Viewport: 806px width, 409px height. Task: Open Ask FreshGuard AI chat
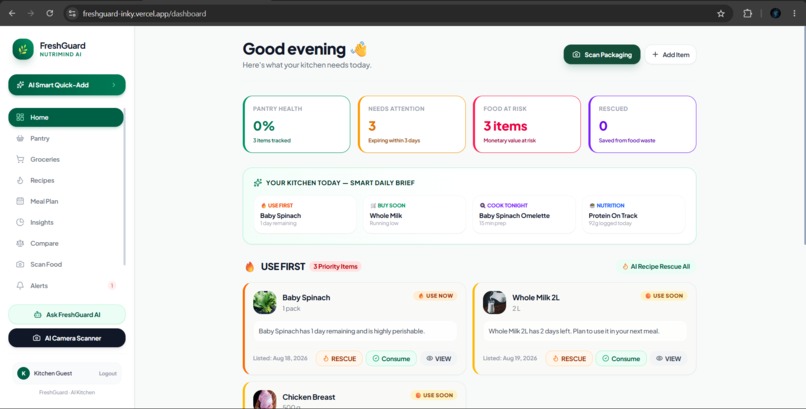[67, 314]
